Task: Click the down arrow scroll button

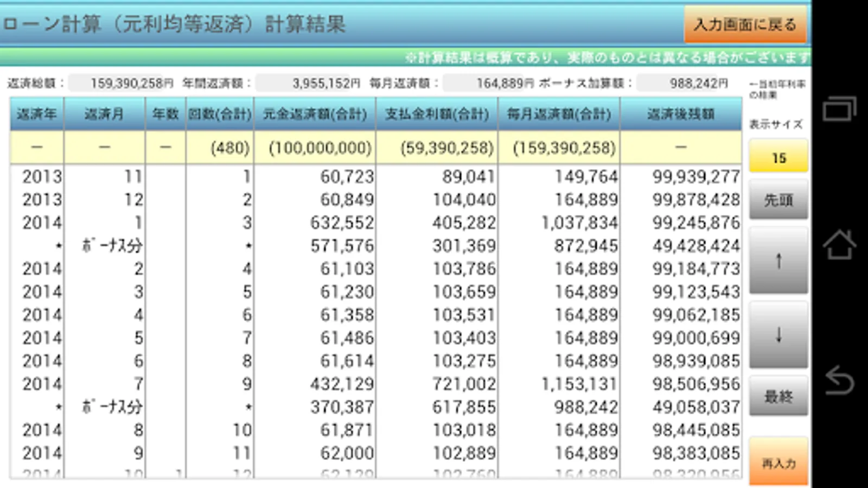Action: point(778,335)
